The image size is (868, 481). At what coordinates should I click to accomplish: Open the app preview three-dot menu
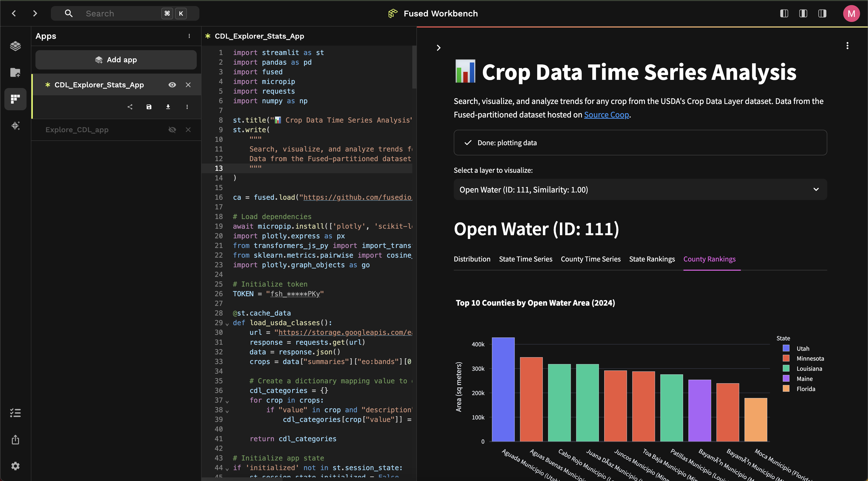pos(848,46)
